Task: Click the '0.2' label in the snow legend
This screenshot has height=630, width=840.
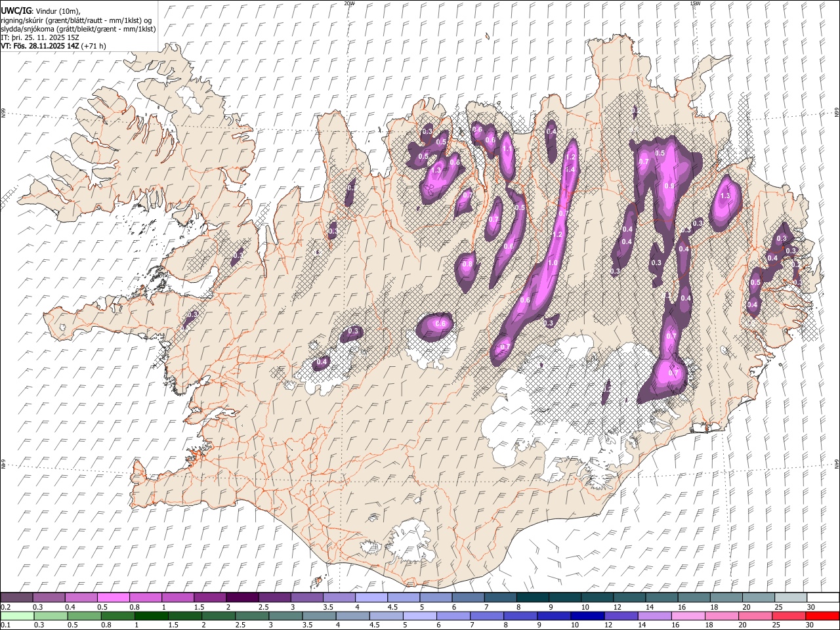Action: 4,607
